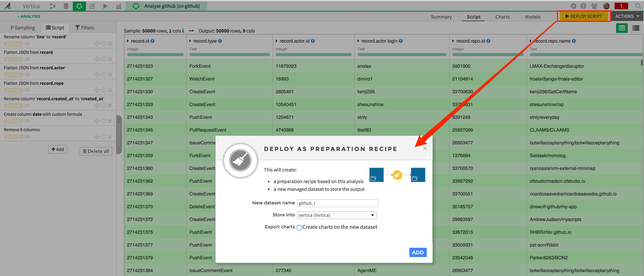
Task: Open the search magnifier icon
Action: (x=638, y=6)
